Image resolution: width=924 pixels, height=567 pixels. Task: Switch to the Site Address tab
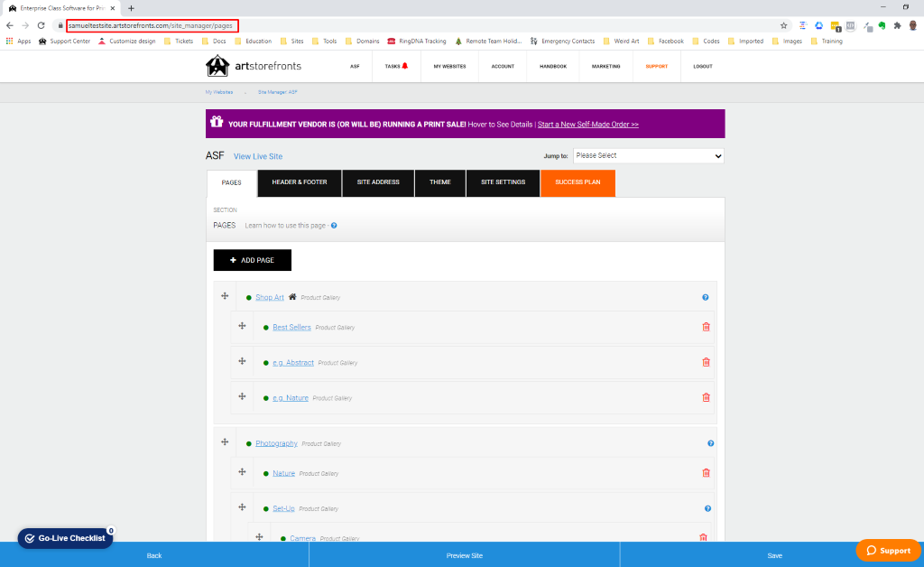(378, 182)
